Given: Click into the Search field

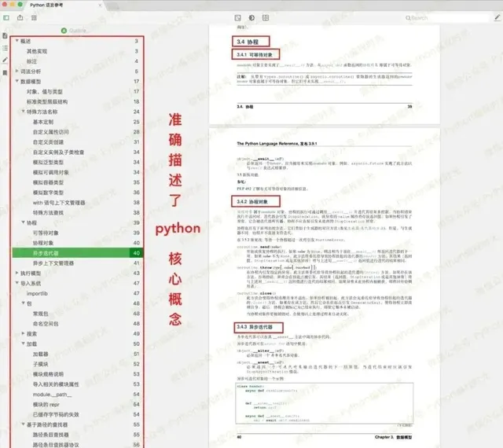Looking at the screenshot, I should (446, 18).
